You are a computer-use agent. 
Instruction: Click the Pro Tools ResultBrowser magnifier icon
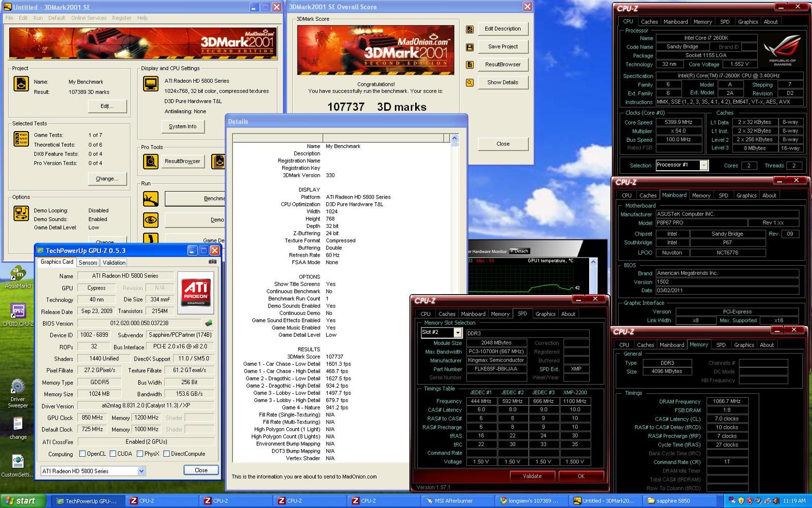(x=151, y=162)
